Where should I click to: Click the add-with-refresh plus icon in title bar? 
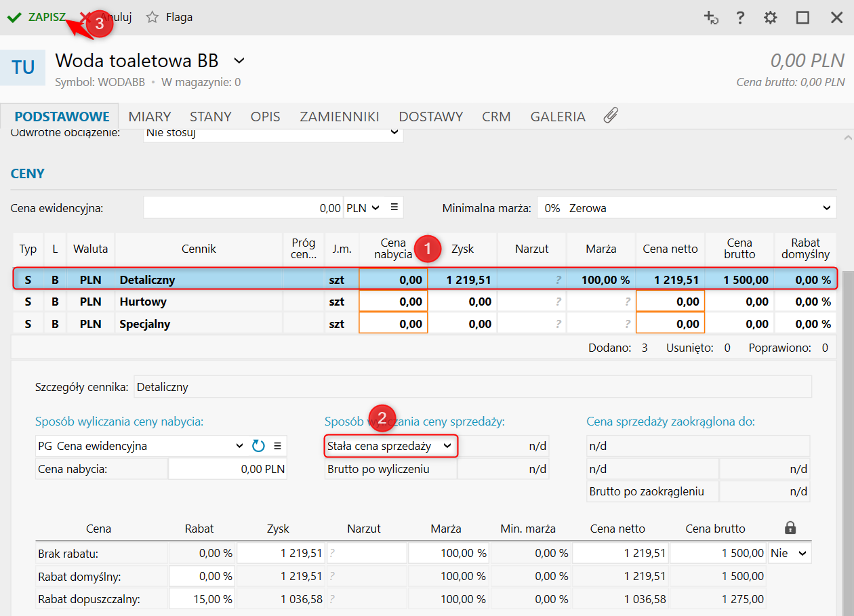(711, 18)
